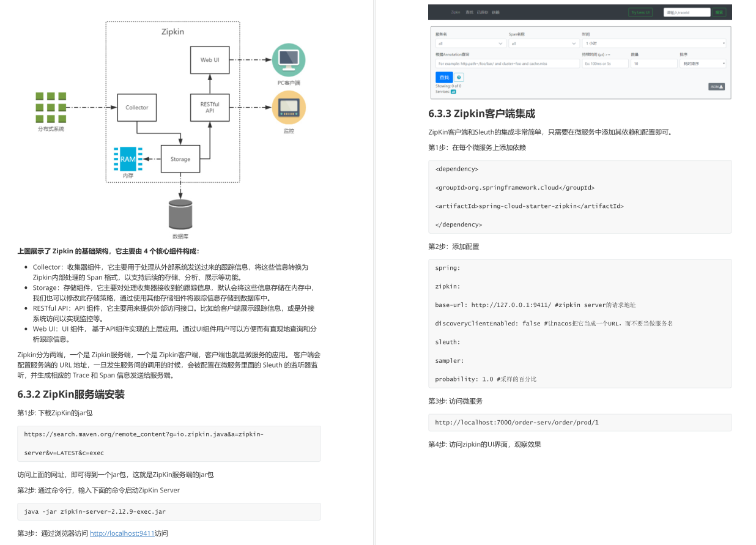The width and height of the screenshot is (756, 545).
Task: Click the 'Showing: 0 of 0' text
Action: 448,86
